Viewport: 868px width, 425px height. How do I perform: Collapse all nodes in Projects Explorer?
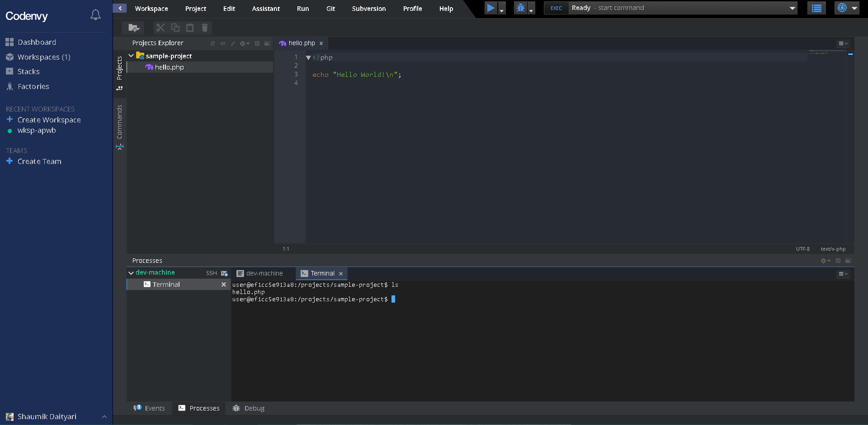[233, 43]
